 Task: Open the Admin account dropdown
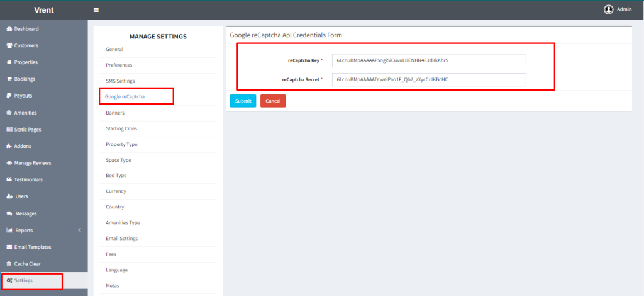point(623,9)
